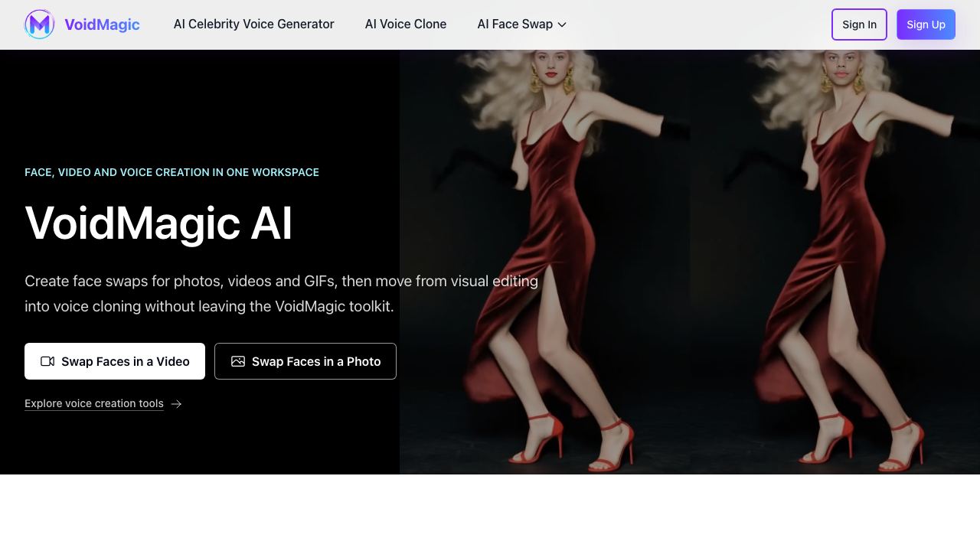Click the VoidMagic AI main heading
Screen dimensions: 980x551
[158, 223]
